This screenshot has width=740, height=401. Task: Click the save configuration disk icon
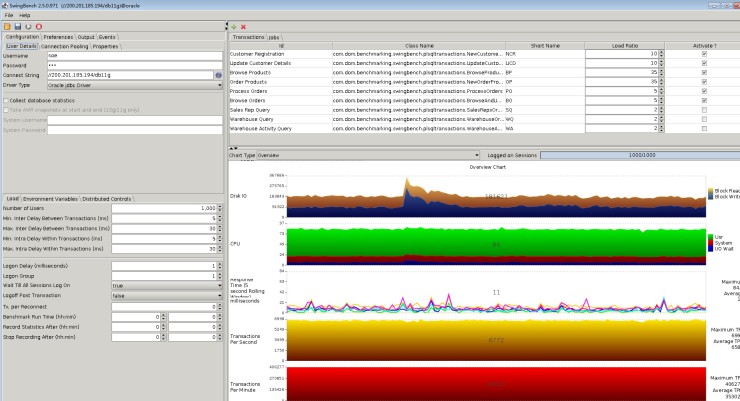[17, 26]
